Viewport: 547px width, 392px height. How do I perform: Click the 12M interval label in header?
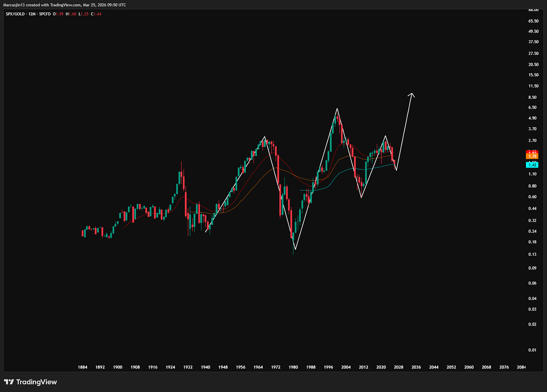32,14
